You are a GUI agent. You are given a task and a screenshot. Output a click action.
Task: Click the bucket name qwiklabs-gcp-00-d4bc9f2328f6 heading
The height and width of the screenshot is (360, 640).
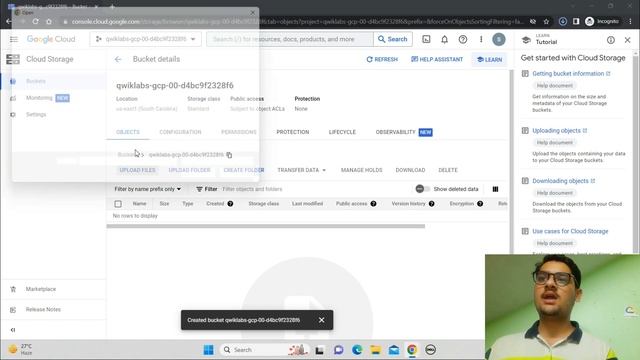(x=175, y=85)
